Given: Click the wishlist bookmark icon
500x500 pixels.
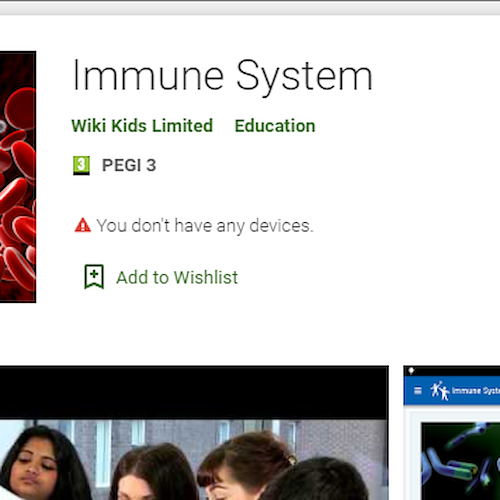Looking at the screenshot, I should pyautogui.click(x=94, y=277).
